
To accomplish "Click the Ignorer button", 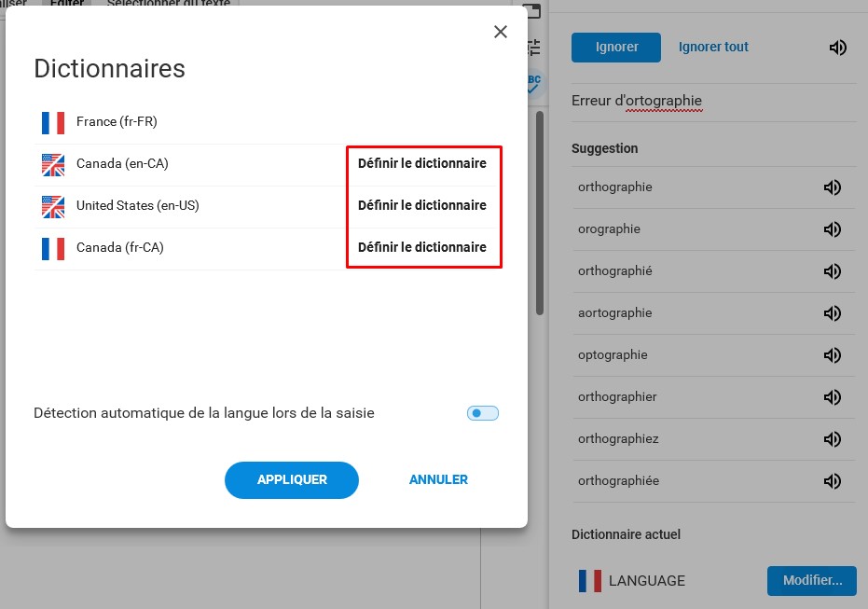I will pyautogui.click(x=616, y=47).
